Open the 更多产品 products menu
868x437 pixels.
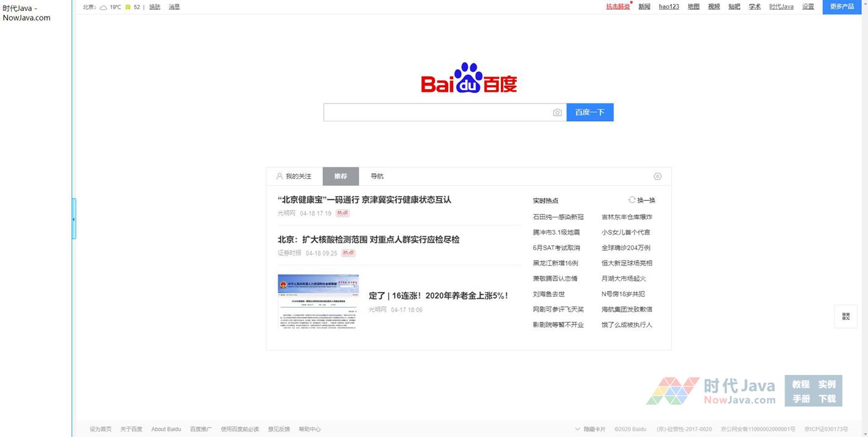842,7
